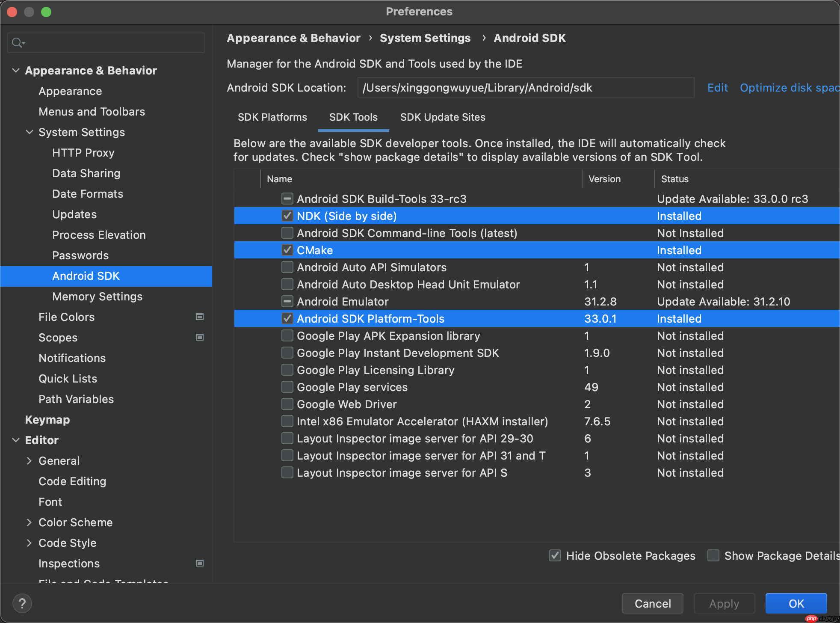The image size is (840, 623).
Task: Collapse the Appearance & Behavior section
Action: (16, 71)
